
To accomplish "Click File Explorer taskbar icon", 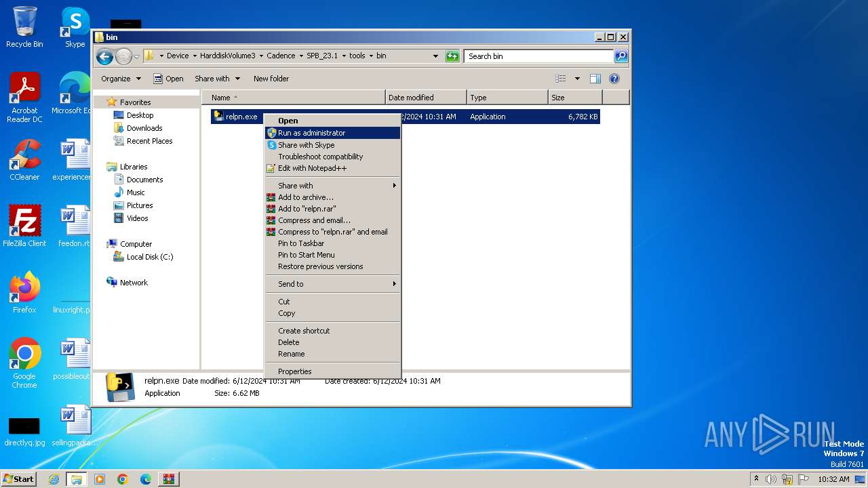I will [x=77, y=479].
